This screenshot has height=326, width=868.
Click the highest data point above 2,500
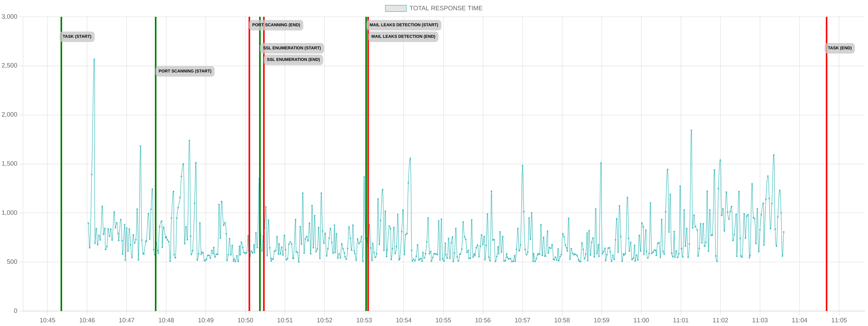(94, 60)
